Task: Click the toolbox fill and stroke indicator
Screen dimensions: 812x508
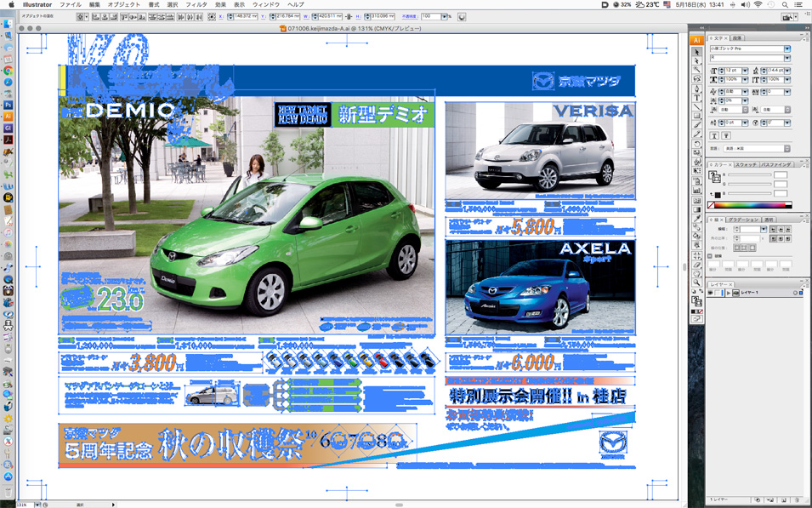Action: (697, 300)
